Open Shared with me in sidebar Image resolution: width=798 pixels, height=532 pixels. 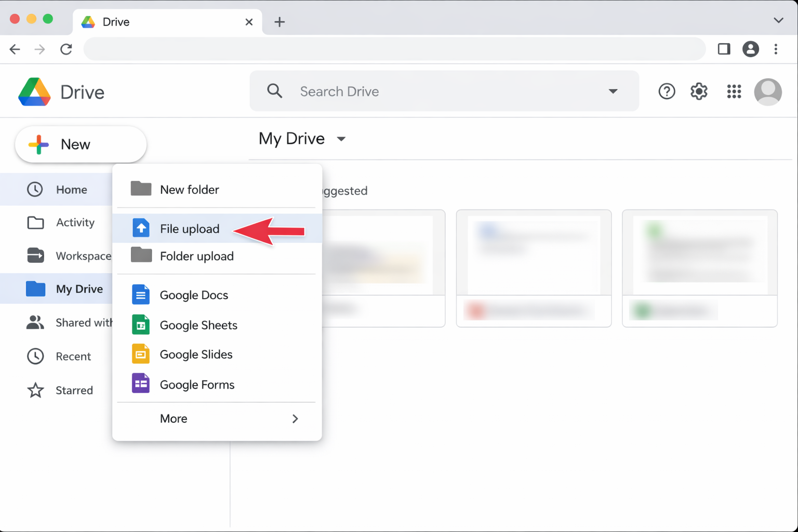coord(56,323)
